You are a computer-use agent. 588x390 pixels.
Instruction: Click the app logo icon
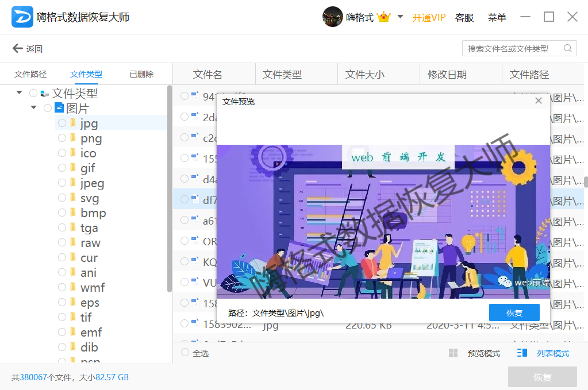[22, 17]
